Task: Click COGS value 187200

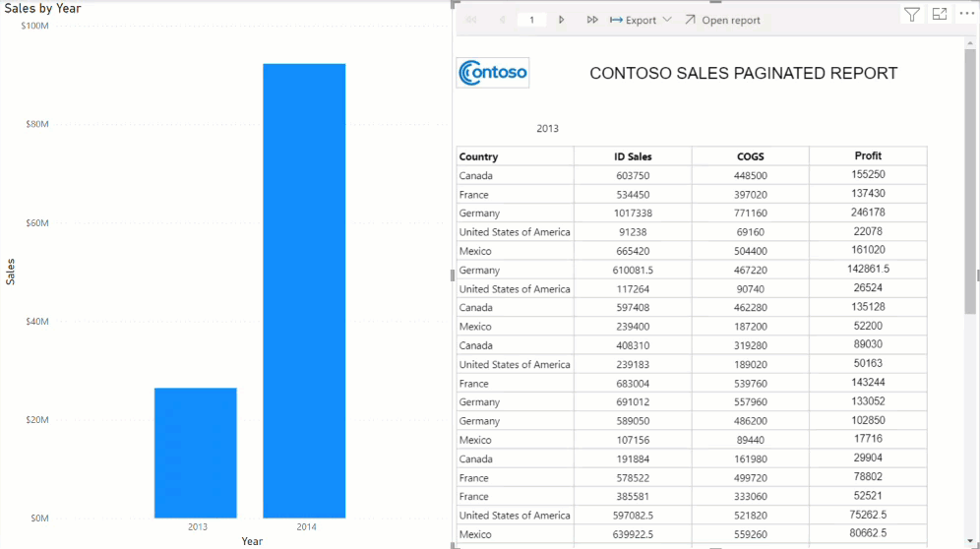Action: point(750,327)
